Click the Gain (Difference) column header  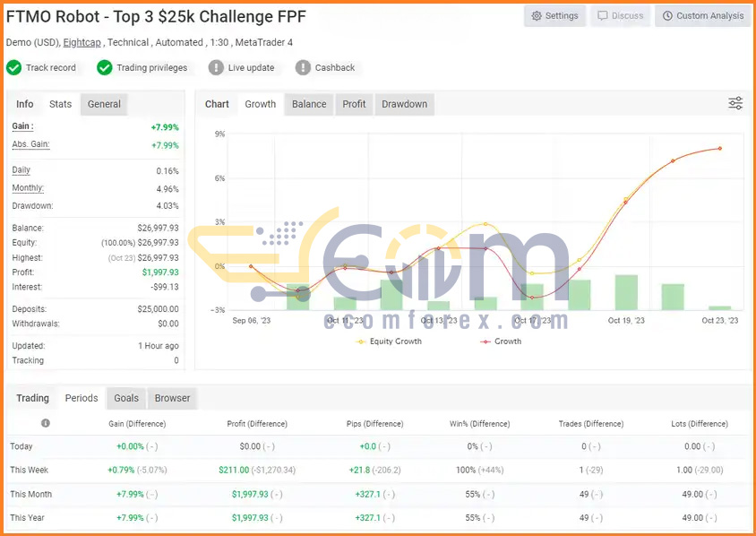pos(137,424)
